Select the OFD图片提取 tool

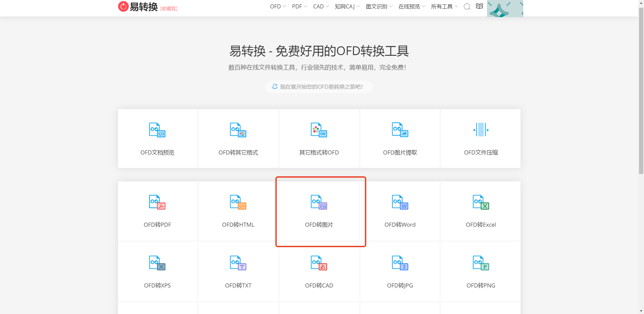click(x=399, y=138)
